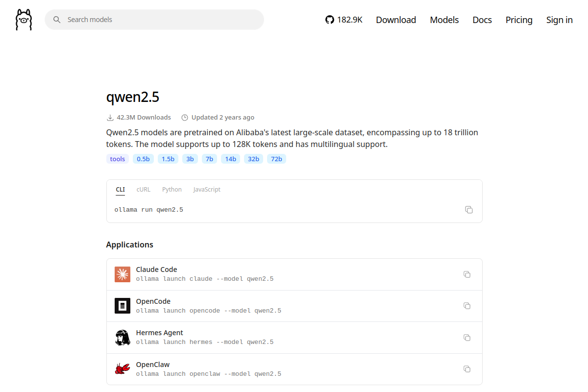The height and width of the screenshot is (392, 588).
Task: Open the Pricing page
Action: [519, 20]
